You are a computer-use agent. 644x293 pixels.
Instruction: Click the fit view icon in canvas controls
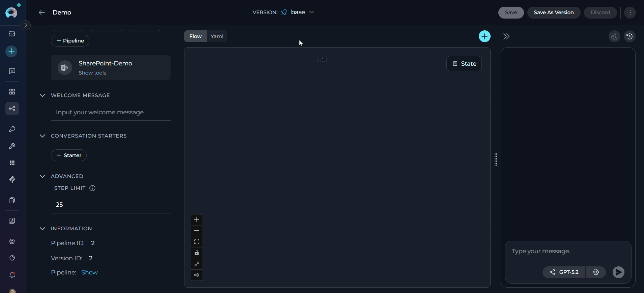pyautogui.click(x=197, y=242)
